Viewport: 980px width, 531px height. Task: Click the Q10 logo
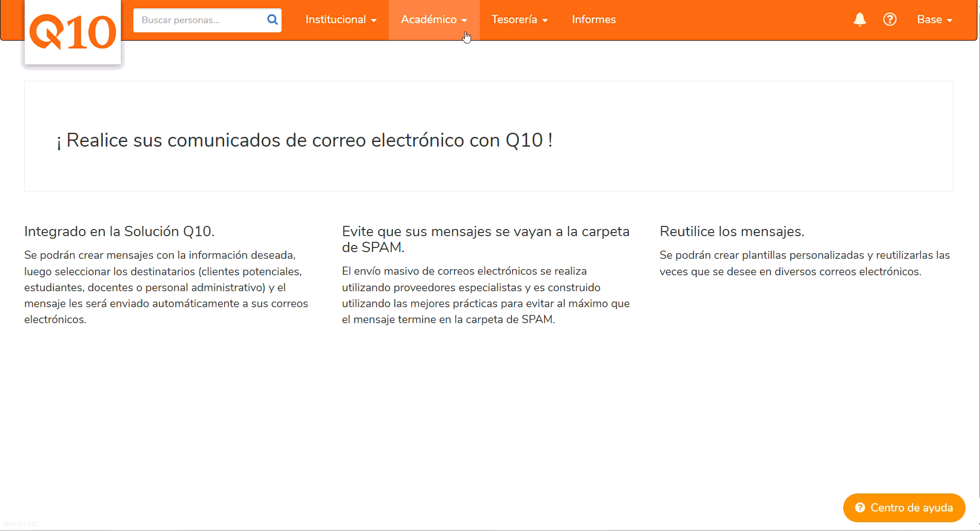tap(72, 32)
